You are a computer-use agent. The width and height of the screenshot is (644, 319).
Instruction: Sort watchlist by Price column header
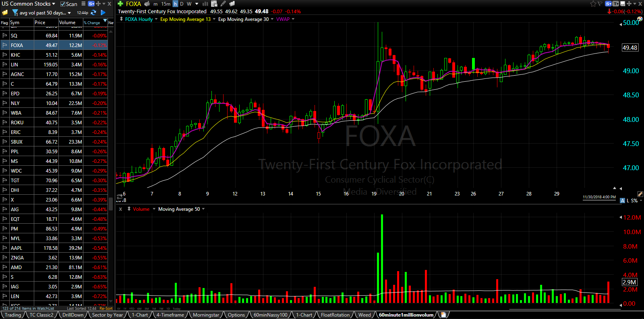point(46,23)
